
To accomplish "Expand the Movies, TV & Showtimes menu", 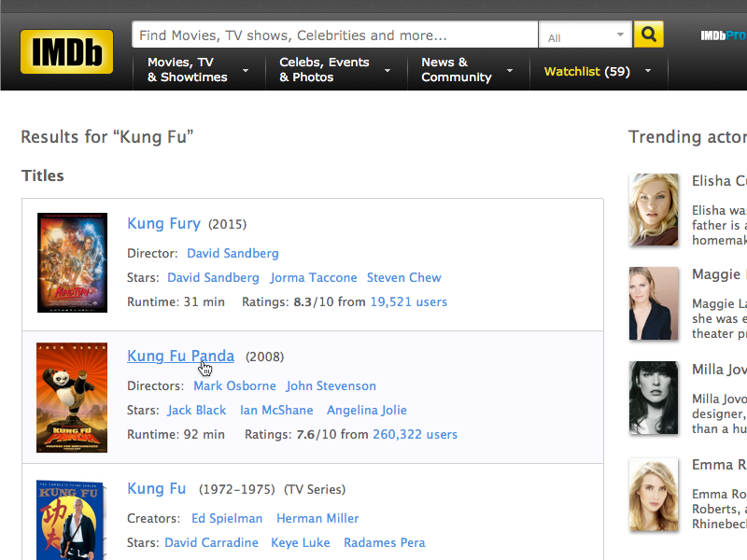I will 199,70.
